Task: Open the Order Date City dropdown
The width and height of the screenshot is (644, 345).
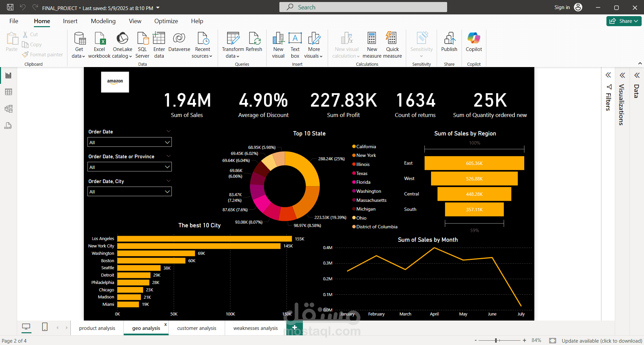Action: (x=167, y=191)
